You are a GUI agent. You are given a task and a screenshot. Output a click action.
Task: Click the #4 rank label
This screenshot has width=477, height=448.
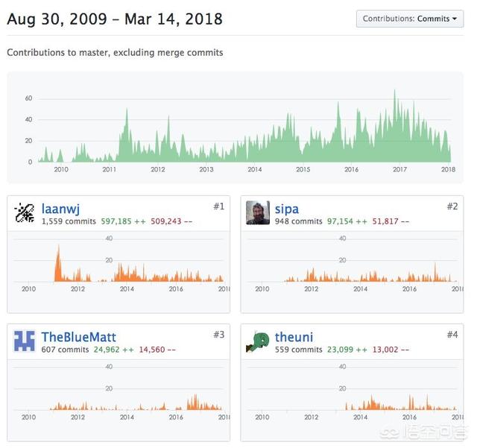(x=452, y=335)
